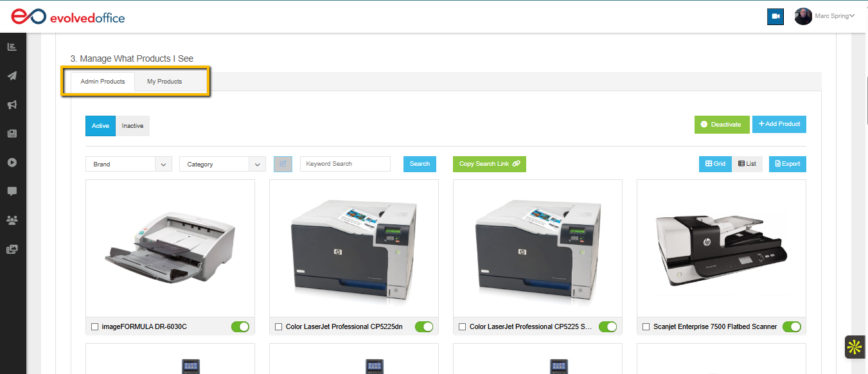Open the Category dropdown
This screenshot has height=374, width=868.
[x=222, y=164]
